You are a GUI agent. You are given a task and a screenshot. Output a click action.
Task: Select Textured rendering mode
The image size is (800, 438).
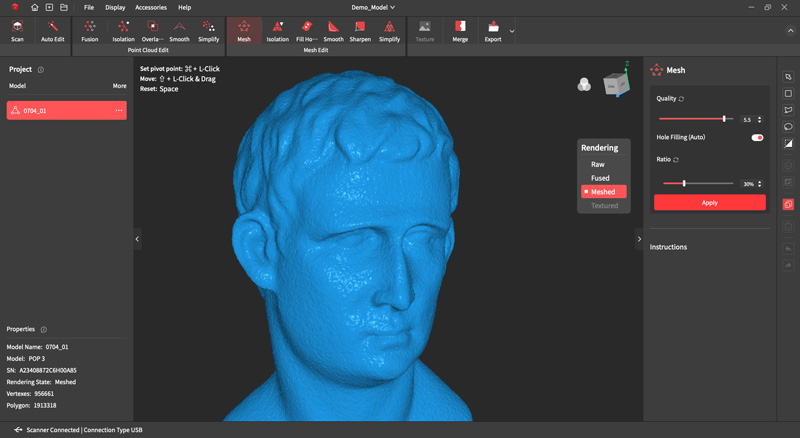605,206
